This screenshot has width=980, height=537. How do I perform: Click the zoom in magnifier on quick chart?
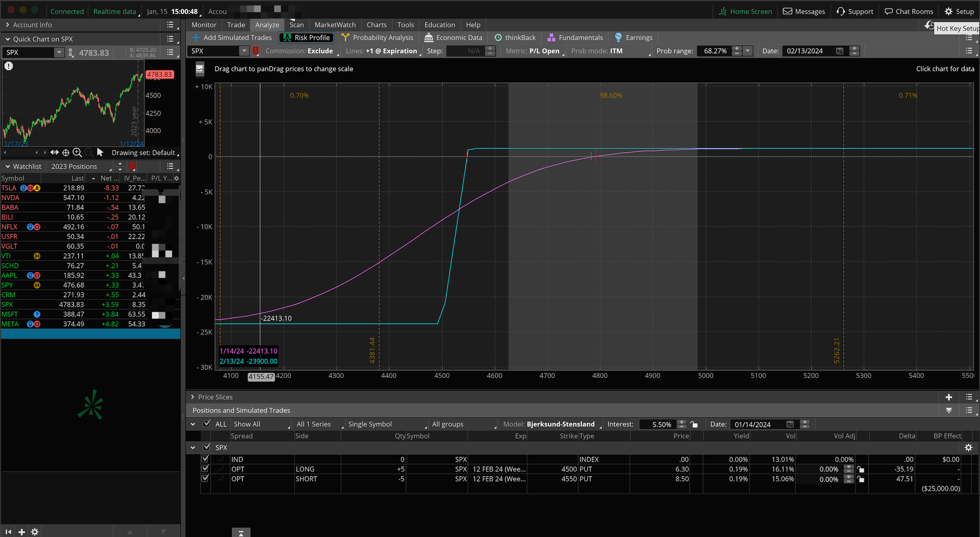pos(77,153)
